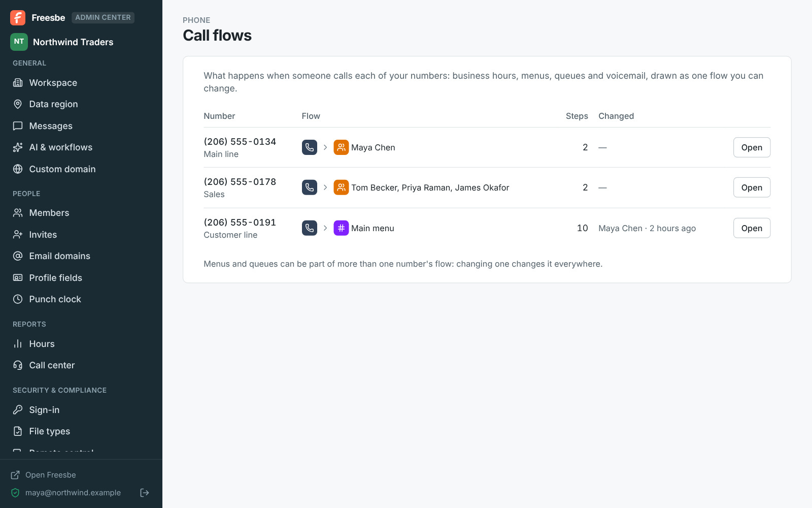Click the Northwind Traders workspace name

click(x=73, y=42)
